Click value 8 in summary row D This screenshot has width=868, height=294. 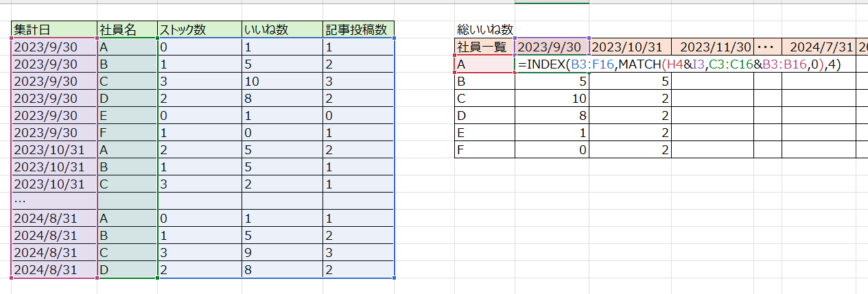tap(552, 115)
